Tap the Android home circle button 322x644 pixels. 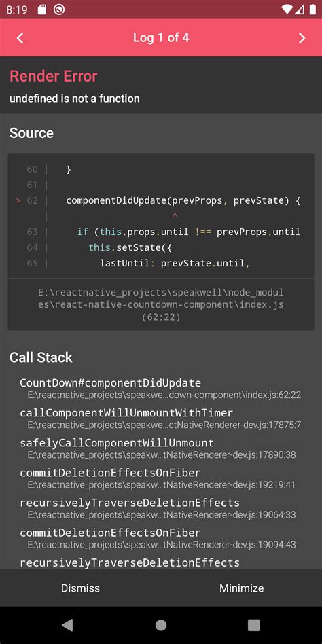pos(161,625)
